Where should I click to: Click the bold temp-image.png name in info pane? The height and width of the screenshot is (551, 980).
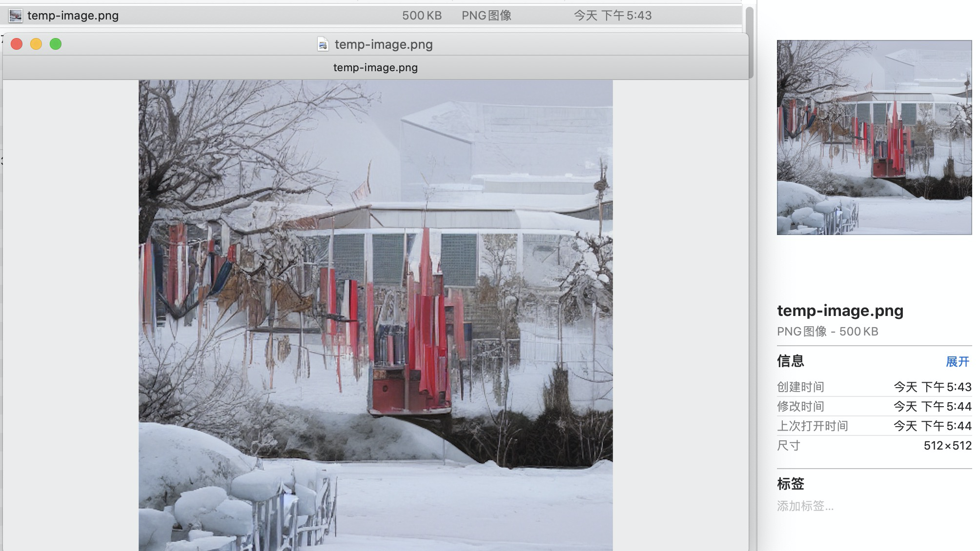click(x=840, y=311)
